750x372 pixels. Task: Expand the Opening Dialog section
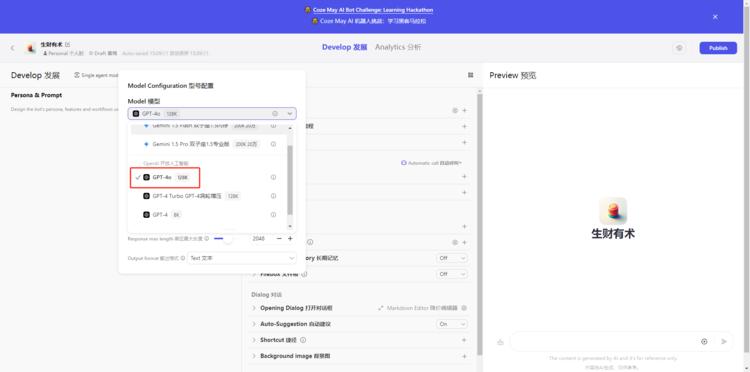pos(254,308)
